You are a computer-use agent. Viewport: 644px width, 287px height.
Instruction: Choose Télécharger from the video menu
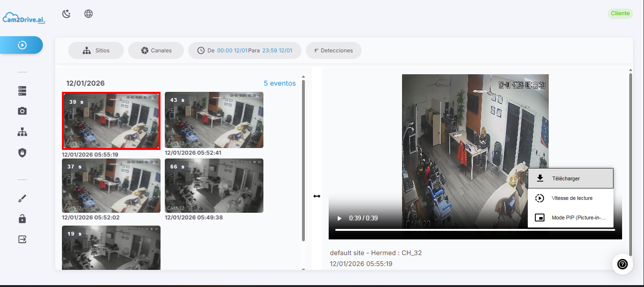pos(571,178)
